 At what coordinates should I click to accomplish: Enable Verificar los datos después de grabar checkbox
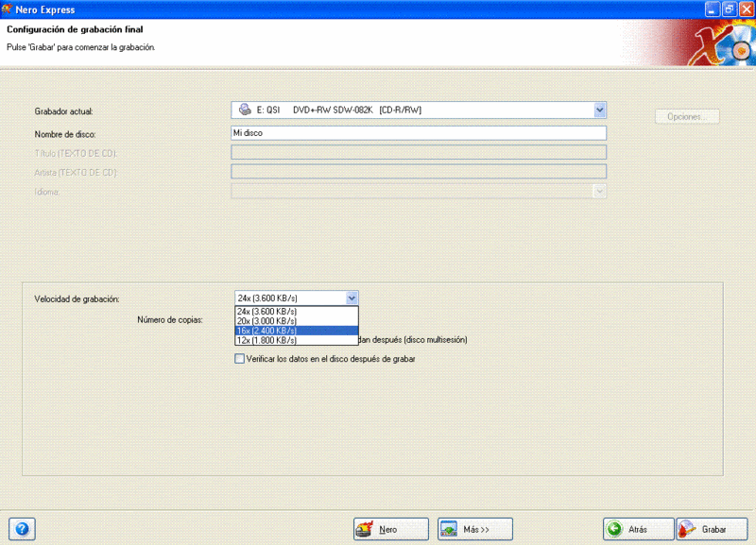(240, 359)
